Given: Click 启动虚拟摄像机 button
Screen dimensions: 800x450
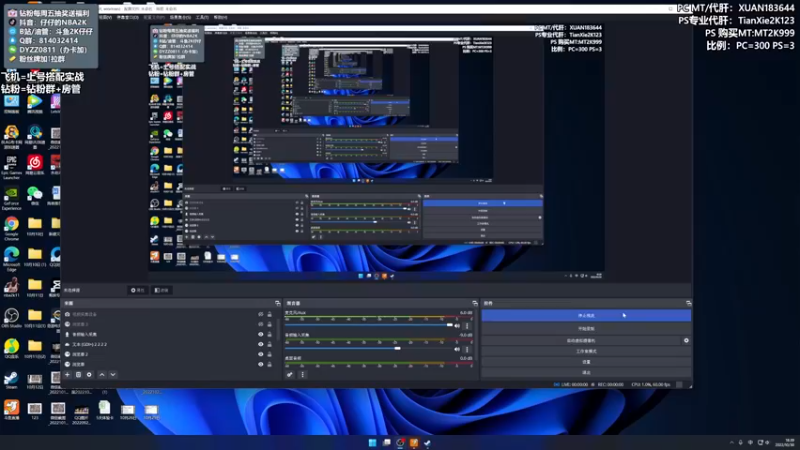Looking at the screenshot, I should (x=581, y=340).
